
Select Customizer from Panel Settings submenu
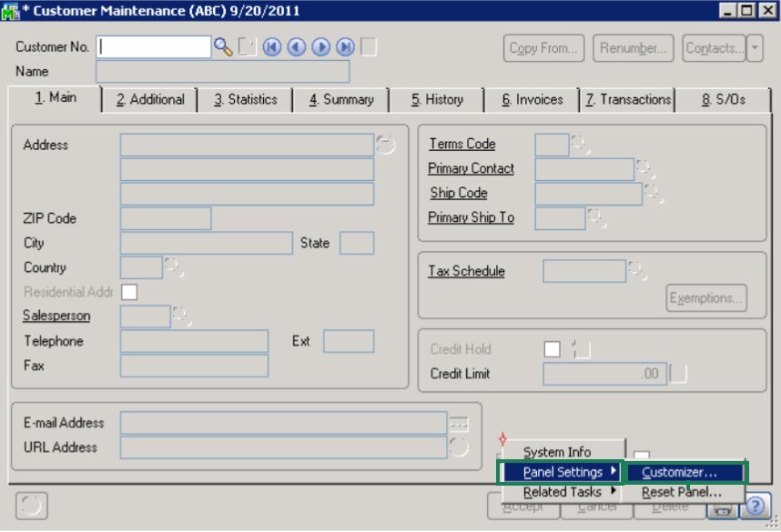679,472
